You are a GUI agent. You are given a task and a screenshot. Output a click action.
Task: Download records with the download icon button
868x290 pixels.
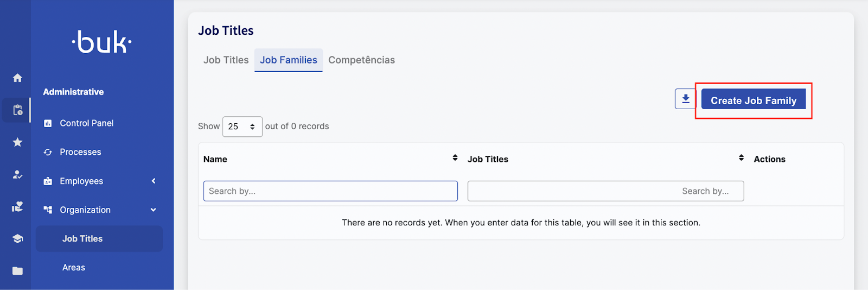[685, 99]
